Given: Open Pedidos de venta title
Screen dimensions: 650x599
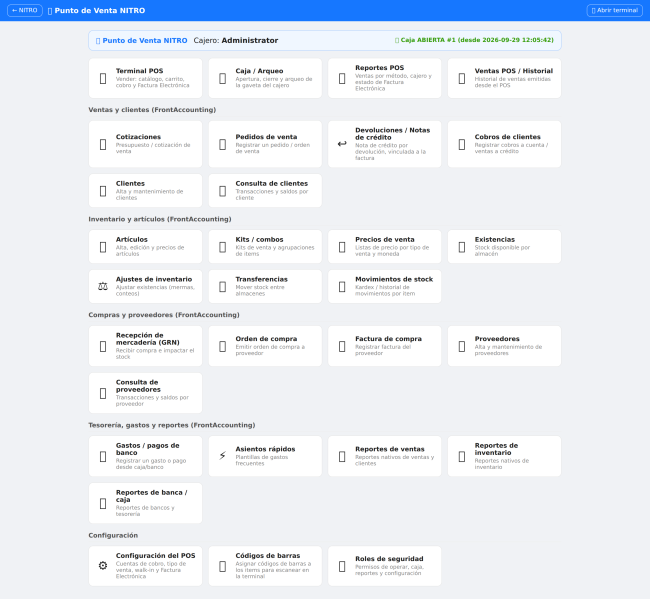Looking at the screenshot, I should click(x=266, y=137).
